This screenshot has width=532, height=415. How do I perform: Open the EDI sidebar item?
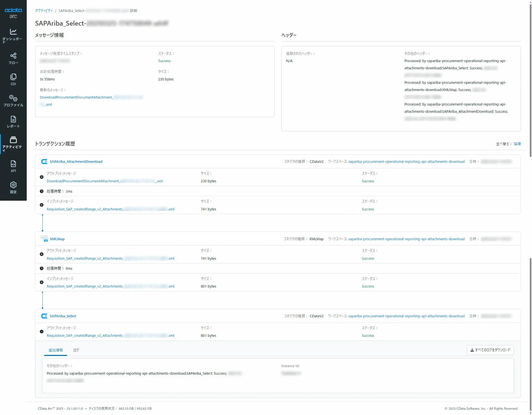13,80
